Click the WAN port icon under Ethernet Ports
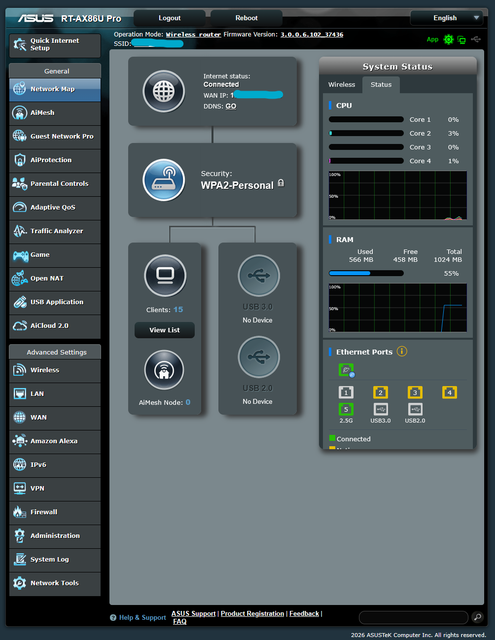Image resolution: width=495 pixels, height=640 pixels. (346, 370)
